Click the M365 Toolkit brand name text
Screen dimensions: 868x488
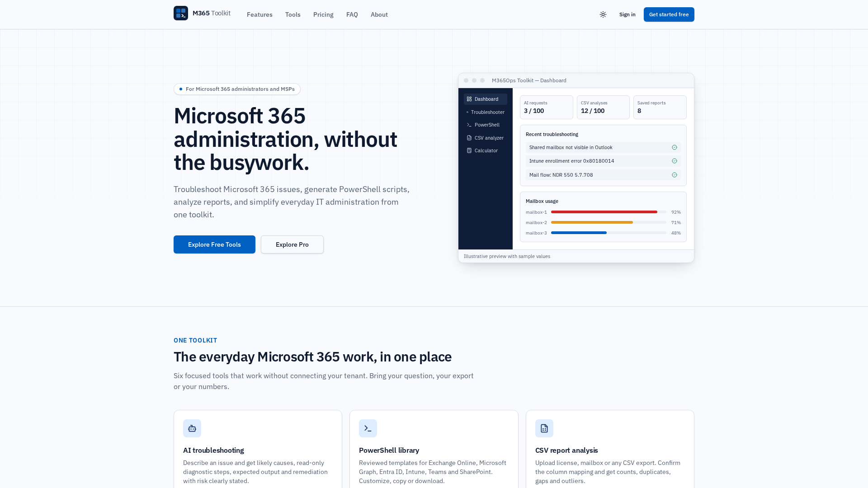[x=212, y=13]
